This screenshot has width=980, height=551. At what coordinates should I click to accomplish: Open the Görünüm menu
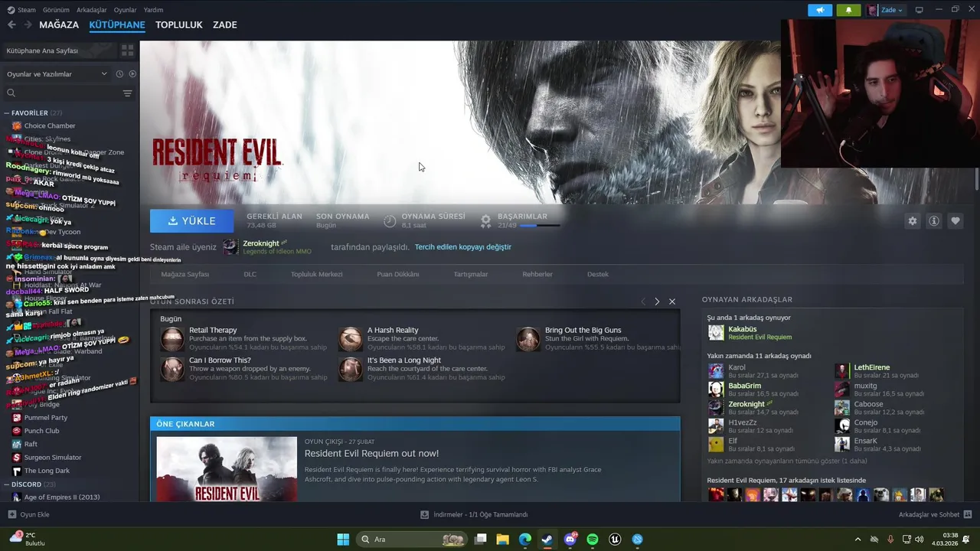56,10
